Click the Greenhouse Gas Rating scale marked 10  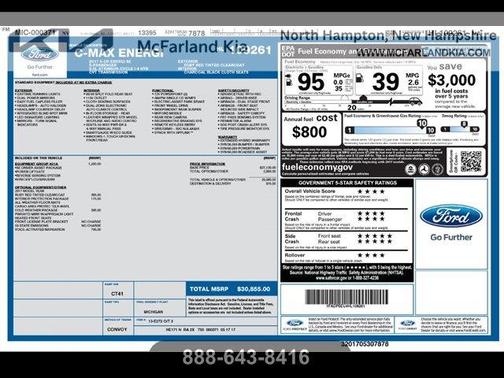pos(390,129)
